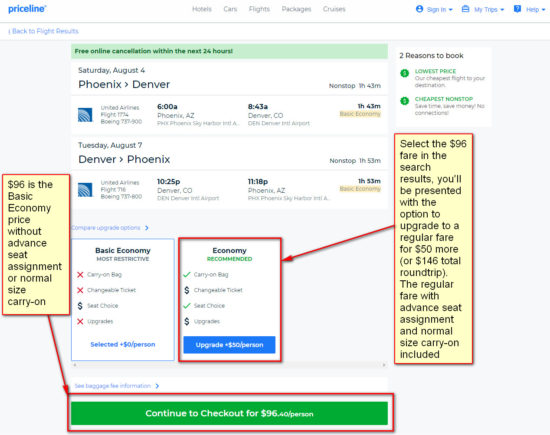Viewport: 550px width, 435px height.
Task: Click red X beside Basic Economy Carry-on Bag
Action: pos(80,275)
